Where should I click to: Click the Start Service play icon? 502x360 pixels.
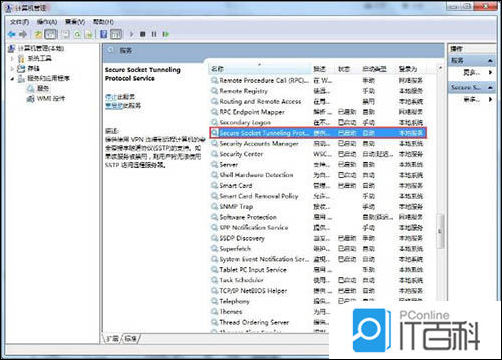(132, 34)
